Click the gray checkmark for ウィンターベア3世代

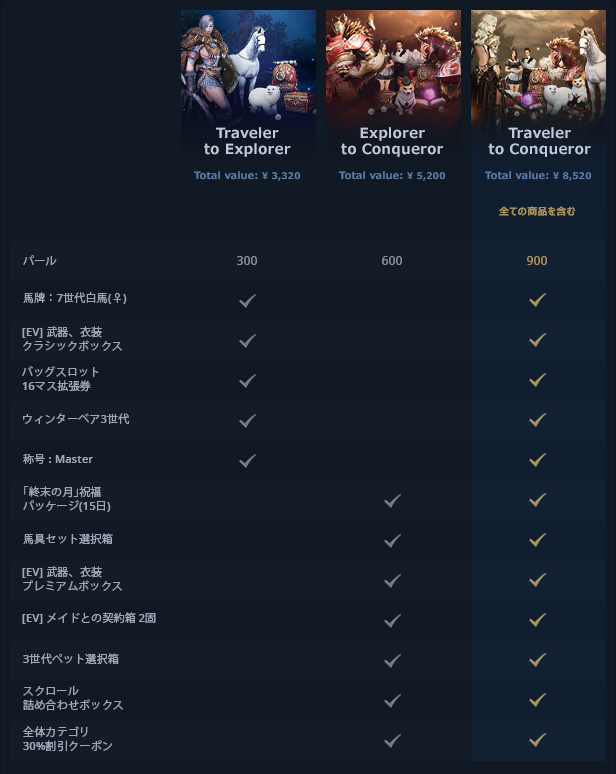coord(247,421)
